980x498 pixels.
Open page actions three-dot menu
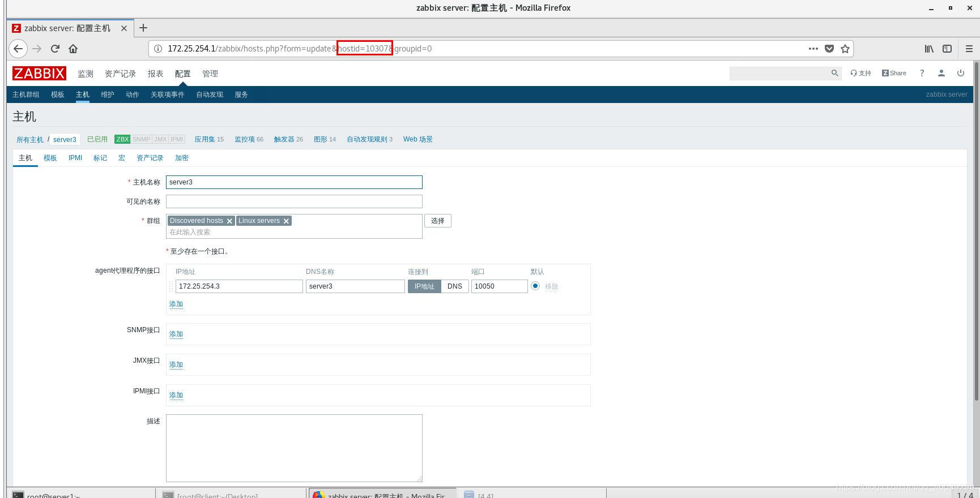(813, 49)
